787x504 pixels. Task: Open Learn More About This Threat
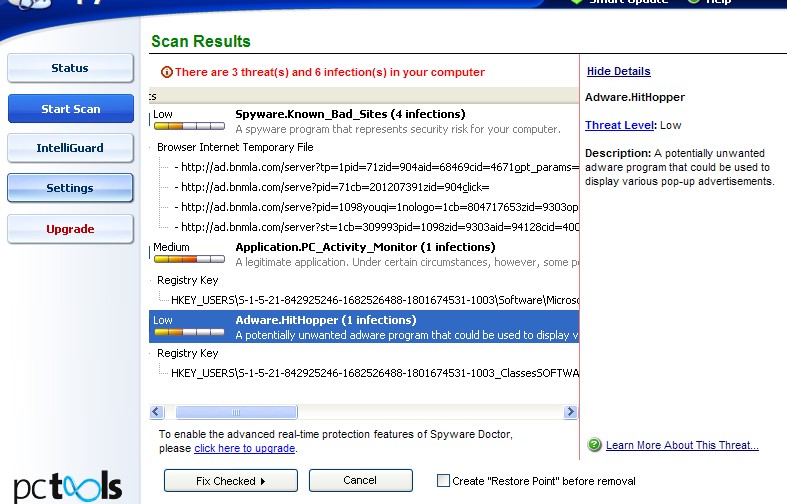682,445
